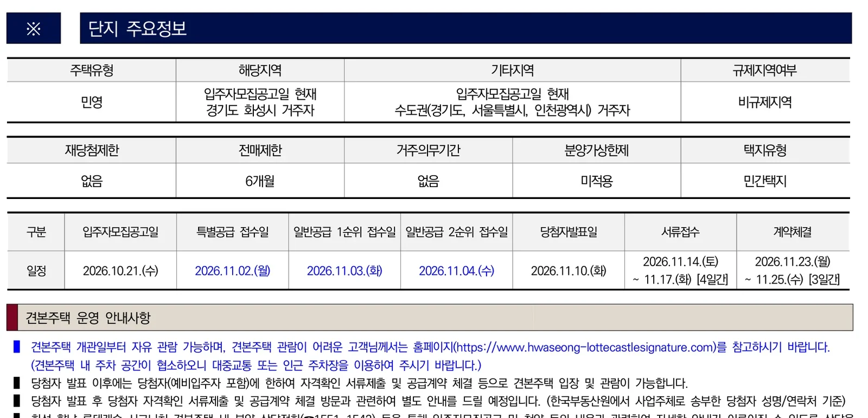Screen dimensions: 868x418
Task: Select the 구분 header cell
Action: click(x=36, y=232)
